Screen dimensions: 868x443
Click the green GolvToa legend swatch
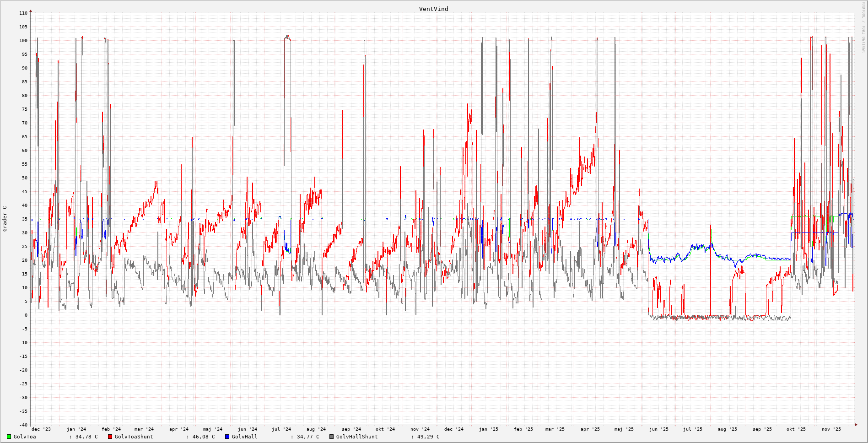pos(9,437)
